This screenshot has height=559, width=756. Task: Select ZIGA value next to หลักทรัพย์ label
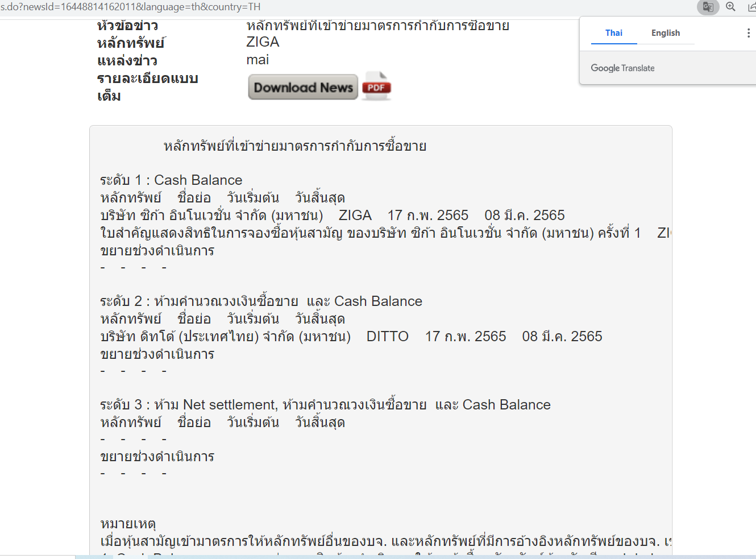(263, 42)
